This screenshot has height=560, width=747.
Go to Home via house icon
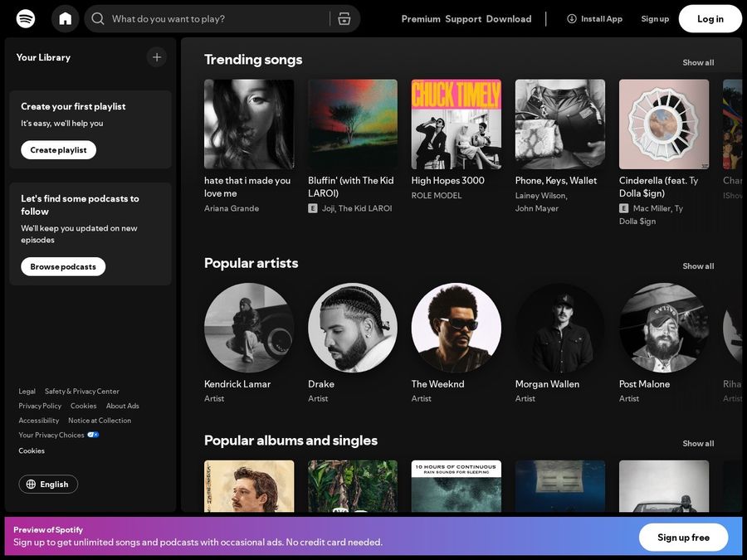(66, 19)
